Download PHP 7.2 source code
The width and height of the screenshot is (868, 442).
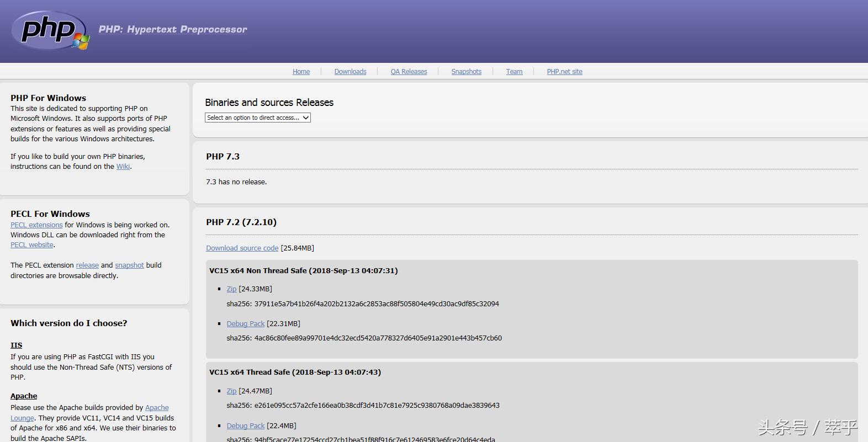point(242,248)
